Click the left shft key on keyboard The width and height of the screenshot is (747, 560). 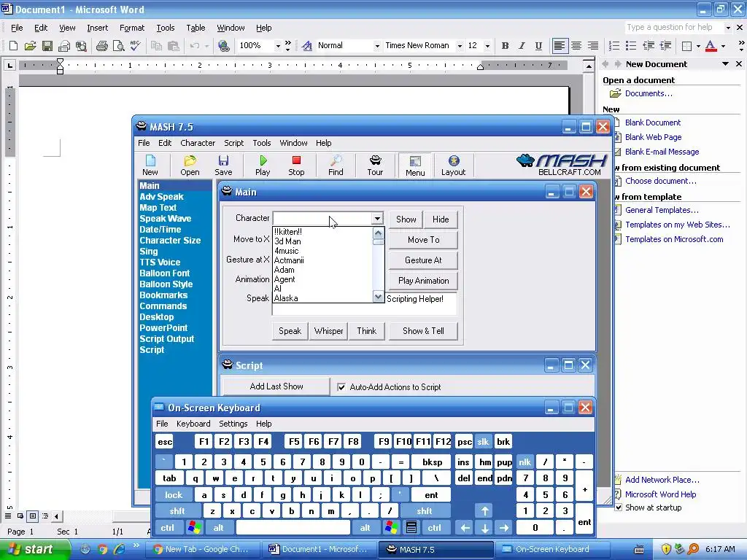click(177, 511)
